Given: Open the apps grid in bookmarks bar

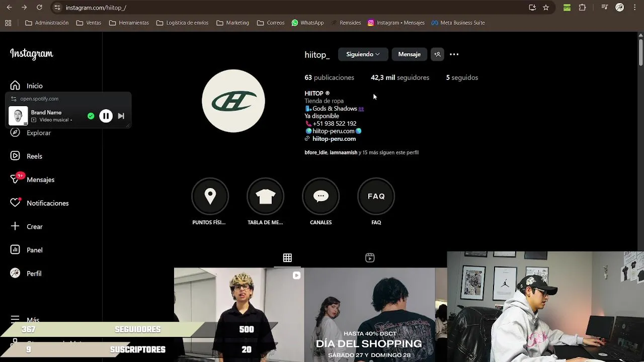Looking at the screenshot, I should [8, 23].
